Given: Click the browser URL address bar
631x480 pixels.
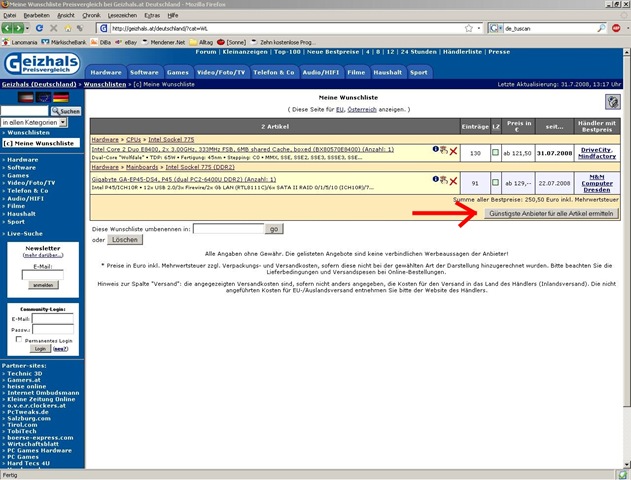Looking at the screenshot, I should [286, 28].
